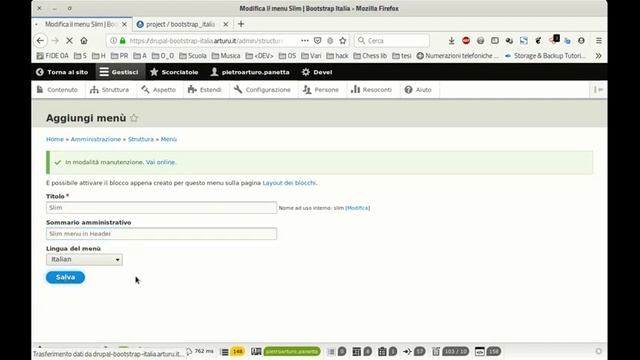Screen dimensions: 640x360
Task: Click into Sommario amministrativo field
Action: click(x=161, y=233)
